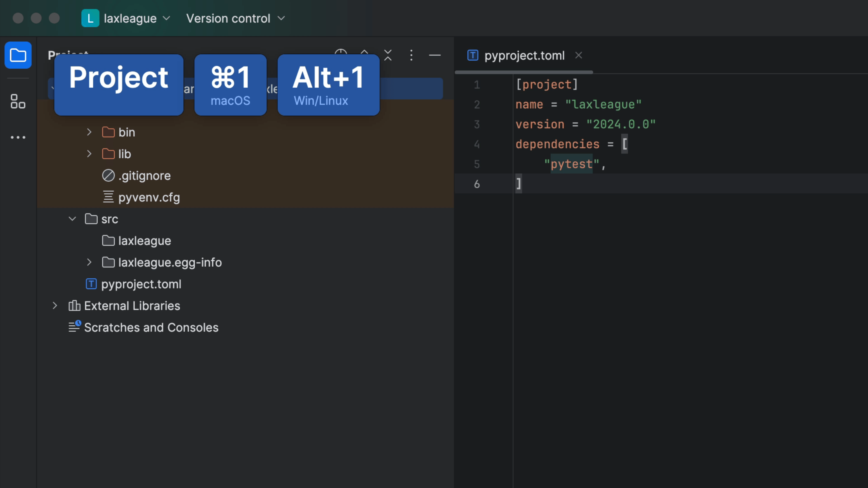
Task: Close the pyproject.toml tab
Action: tap(579, 55)
